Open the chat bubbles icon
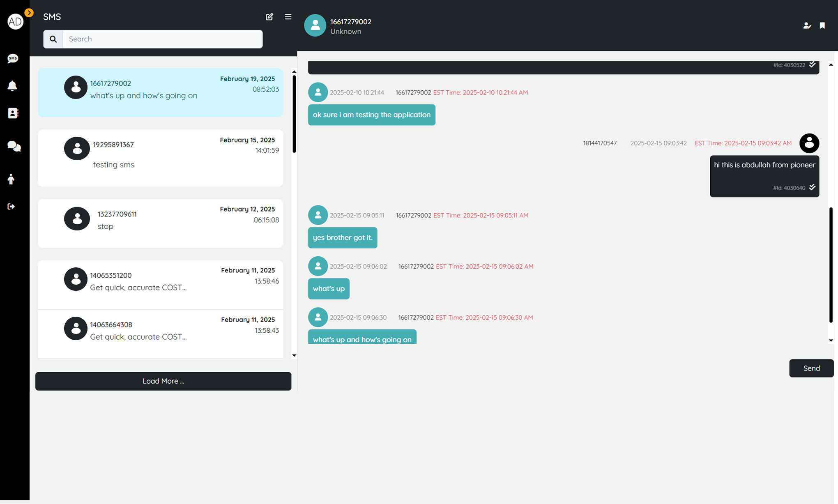The height and width of the screenshot is (504, 838). tap(14, 146)
